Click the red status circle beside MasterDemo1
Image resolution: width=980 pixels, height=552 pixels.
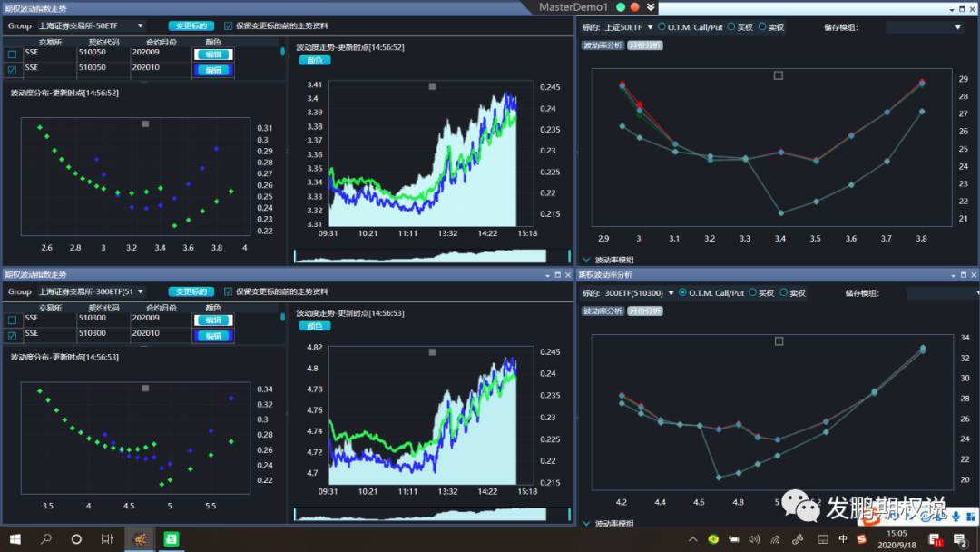pos(635,7)
